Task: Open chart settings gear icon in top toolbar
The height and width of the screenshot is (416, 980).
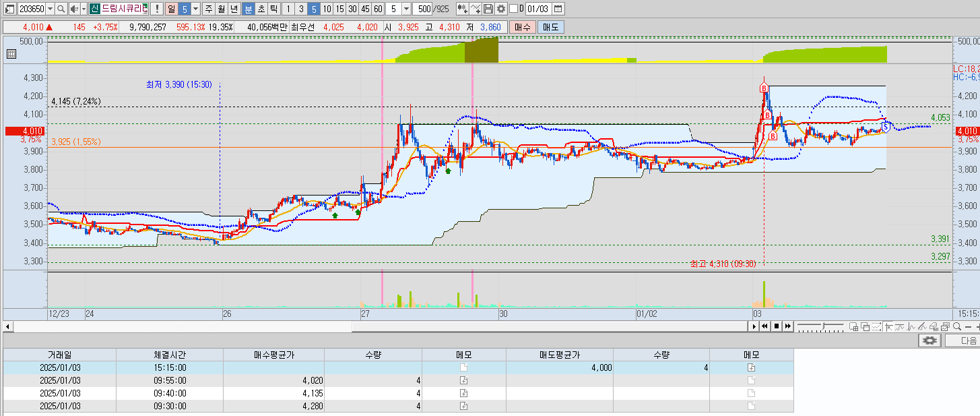Action: click(x=501, y=9)
